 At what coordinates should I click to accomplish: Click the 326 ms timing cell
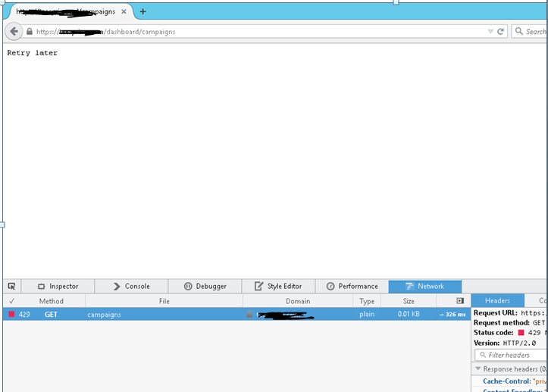click(452, 315)
